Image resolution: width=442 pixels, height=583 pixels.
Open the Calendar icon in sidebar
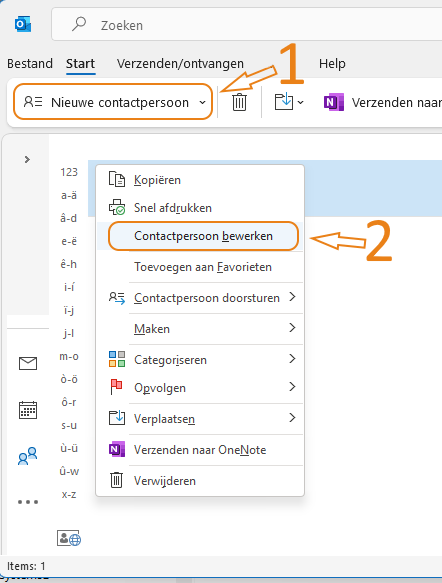28,410
